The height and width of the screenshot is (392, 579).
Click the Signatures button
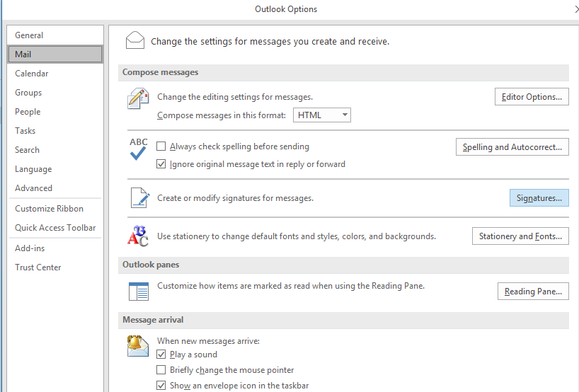[539, 198]
